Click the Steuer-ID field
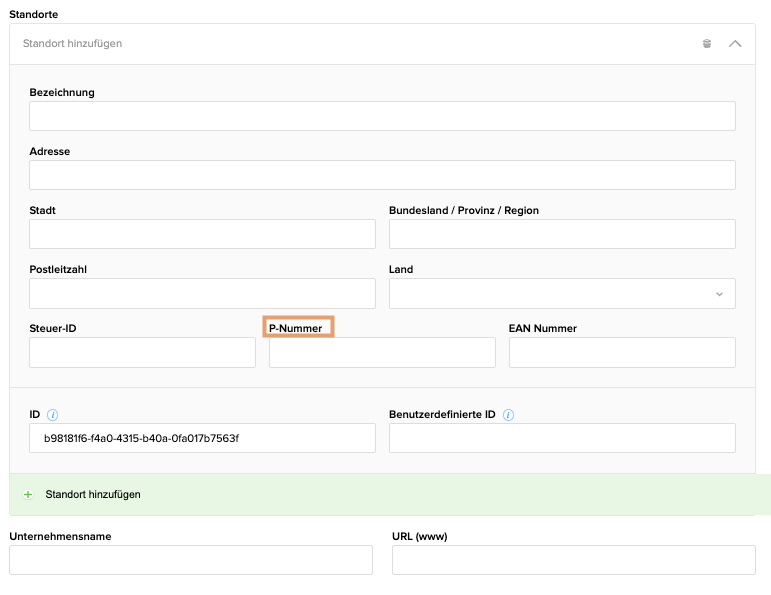The height and width of the screenshot is (595, 771). click(x=142, y=353)
